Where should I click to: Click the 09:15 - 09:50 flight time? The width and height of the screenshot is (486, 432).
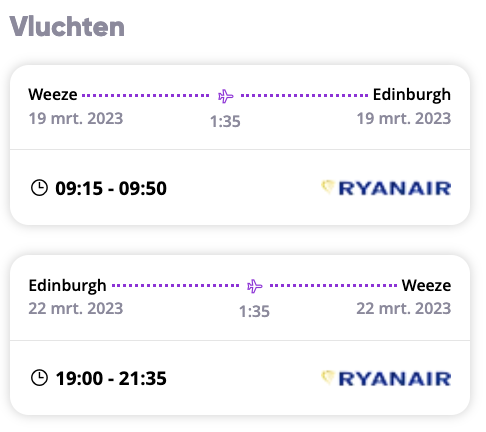[111, 188]
